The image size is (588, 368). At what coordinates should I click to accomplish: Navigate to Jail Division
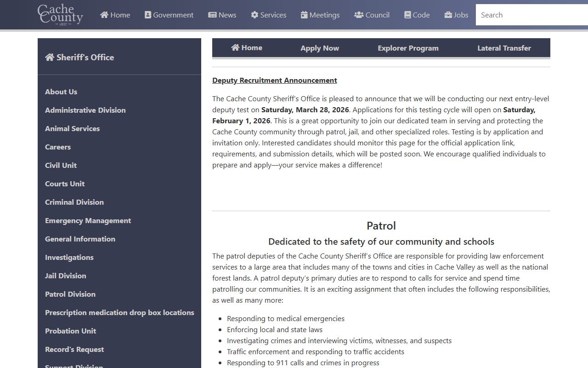pos(66,276)
